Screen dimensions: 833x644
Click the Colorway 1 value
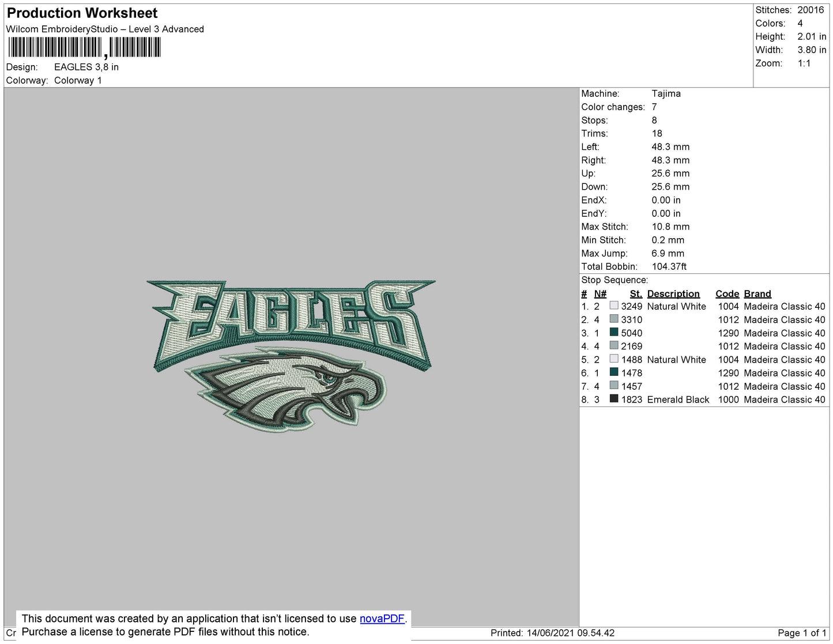coord(78,80)
